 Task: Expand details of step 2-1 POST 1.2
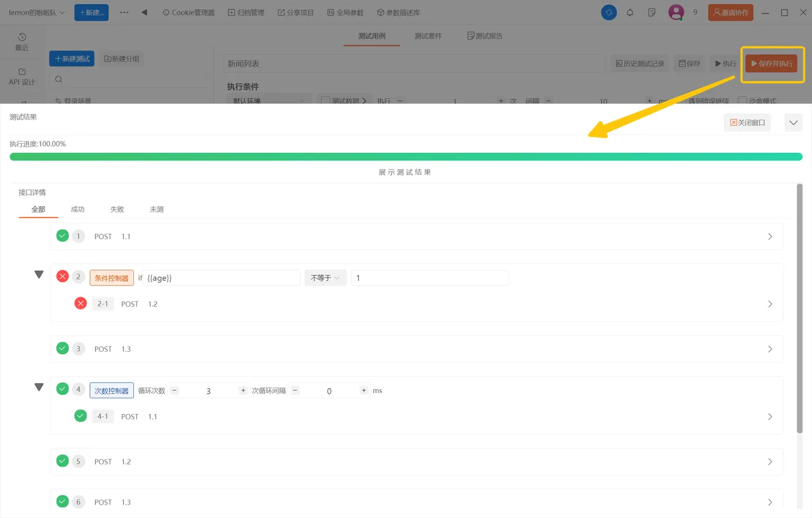tap(770, 304)
